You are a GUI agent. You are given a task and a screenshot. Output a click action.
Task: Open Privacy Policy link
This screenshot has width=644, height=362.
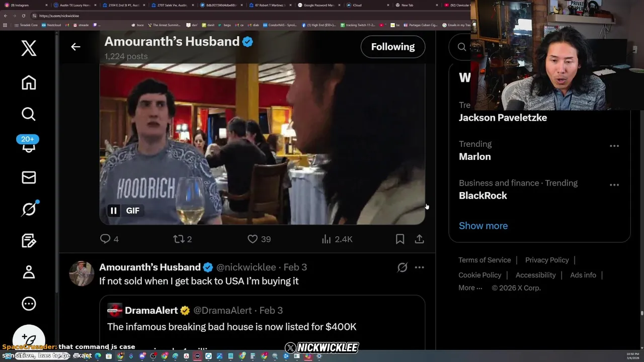point(547,260)
